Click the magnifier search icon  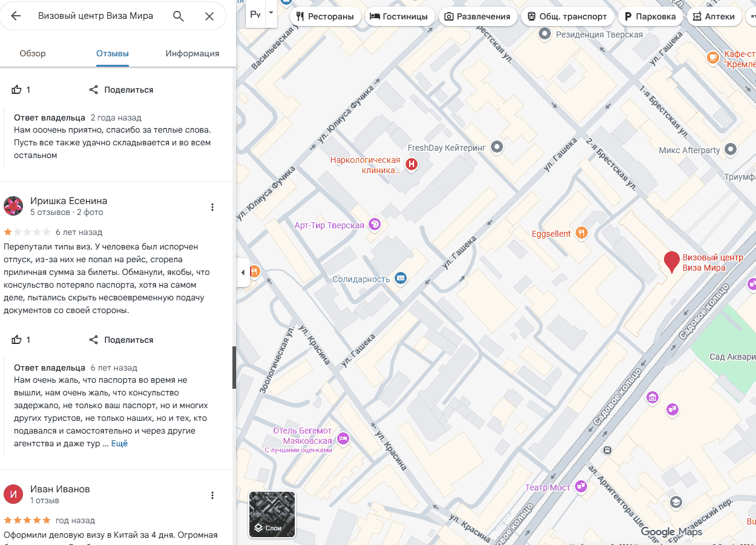(178, 16)
